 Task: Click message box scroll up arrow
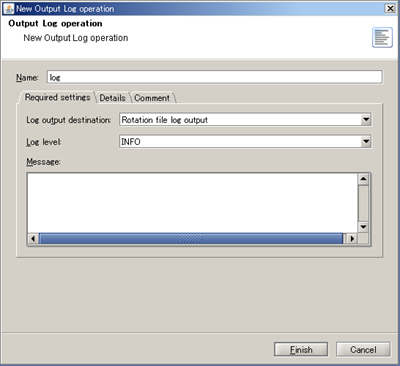[x=363, y=179]
